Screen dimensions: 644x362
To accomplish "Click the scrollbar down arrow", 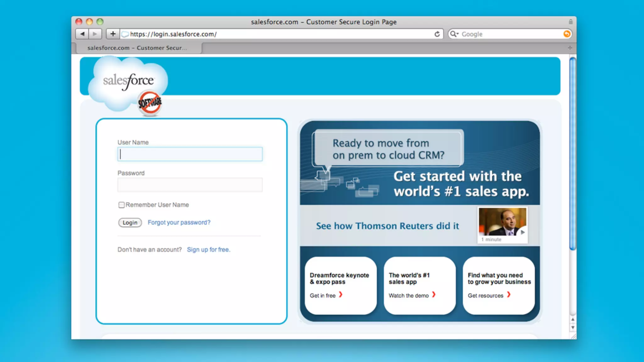I will (x=573, y=327).
